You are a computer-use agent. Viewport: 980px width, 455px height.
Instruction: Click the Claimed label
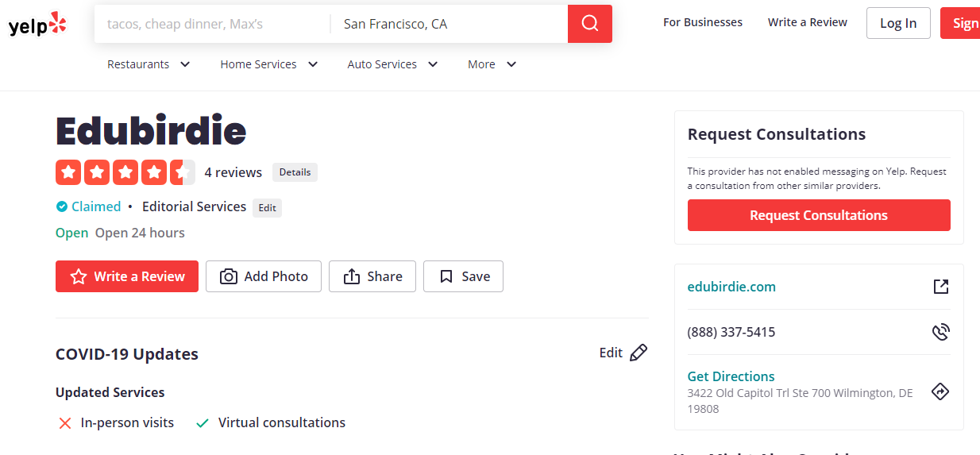pyautogui.click(x=96, y=206)
